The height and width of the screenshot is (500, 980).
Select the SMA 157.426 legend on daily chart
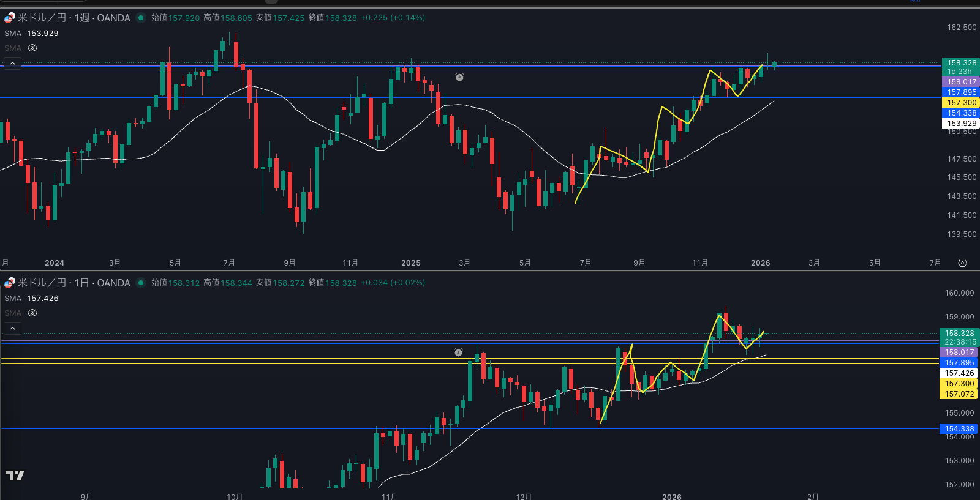point(31,299)
